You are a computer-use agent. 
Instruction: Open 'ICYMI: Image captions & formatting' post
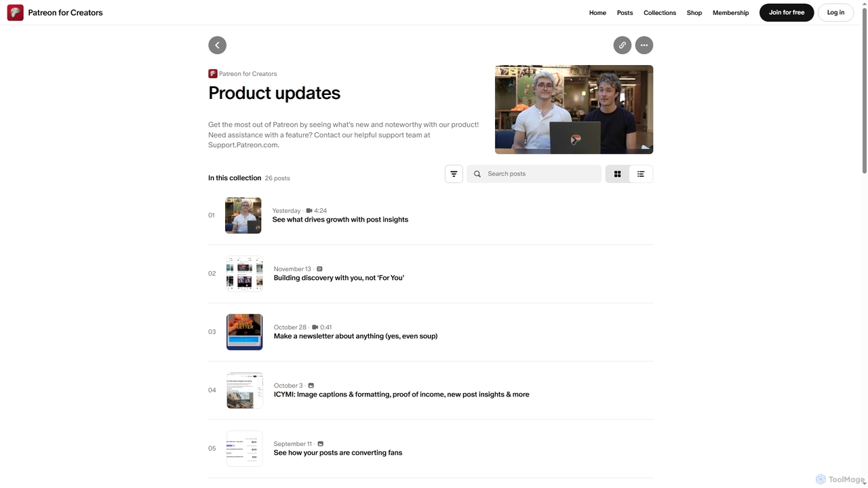pyautogui.click(x=401, y=394)
